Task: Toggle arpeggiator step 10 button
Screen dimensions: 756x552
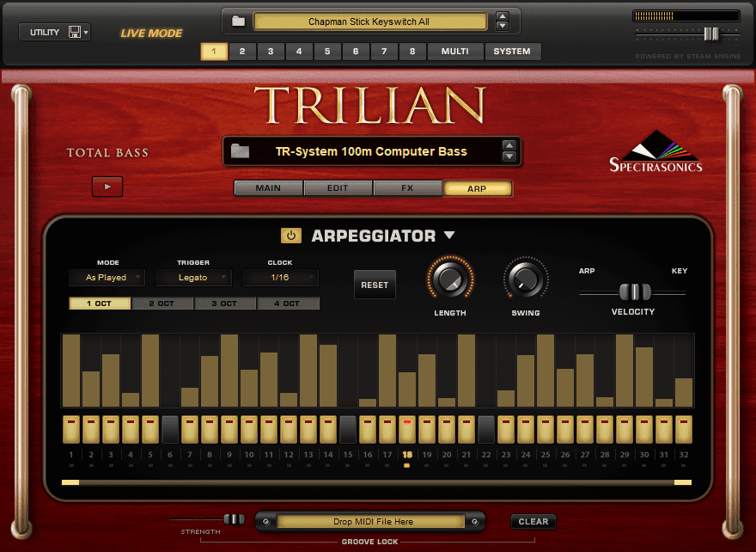Action: pos(249,429)
